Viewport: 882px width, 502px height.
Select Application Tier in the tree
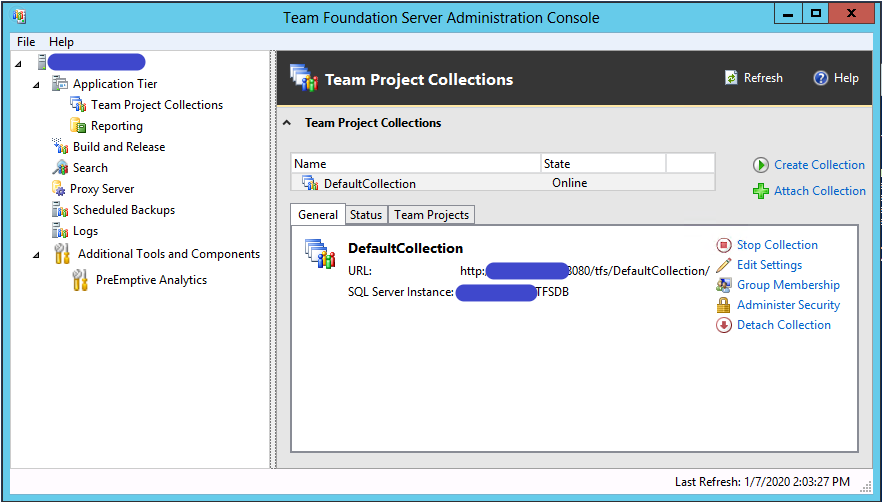tap(115, 84)
